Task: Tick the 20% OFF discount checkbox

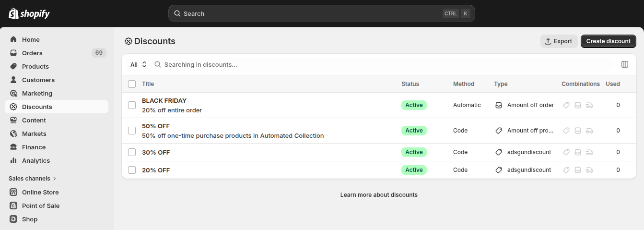Action: point(132,170)
